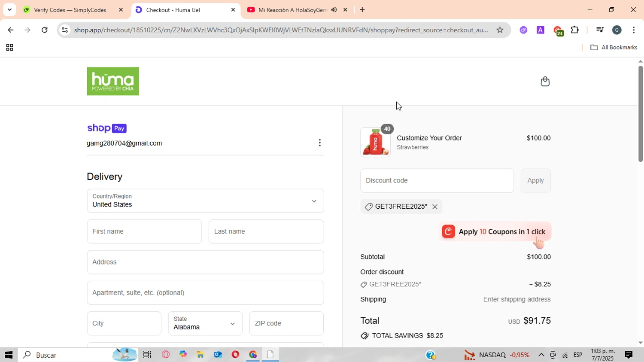Click the Customize Your Order product title
This screenshot has height=362, width=644.
(429, 138)
